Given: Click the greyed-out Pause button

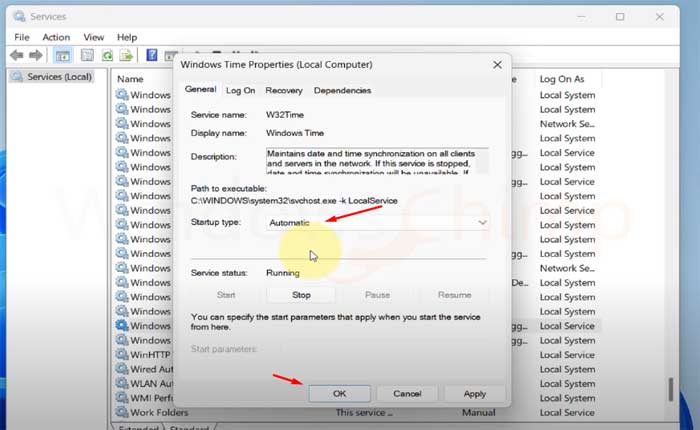Looking at the screenshot, I should [x=377, y=295].
